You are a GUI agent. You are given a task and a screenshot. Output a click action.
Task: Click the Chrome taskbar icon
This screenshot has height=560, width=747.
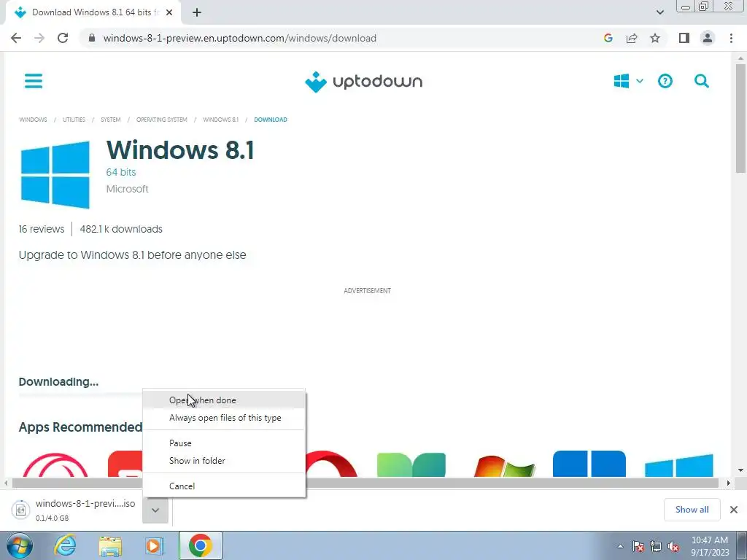[x=200, y=545]
